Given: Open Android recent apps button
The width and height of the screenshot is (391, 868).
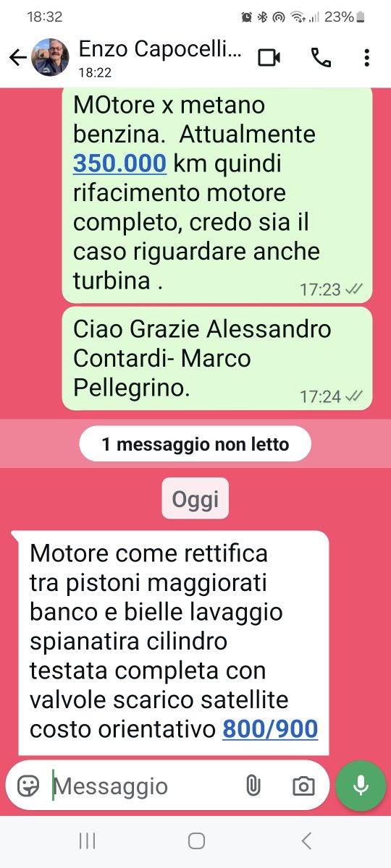Looking at the screenshot, I should pos(87,841).
